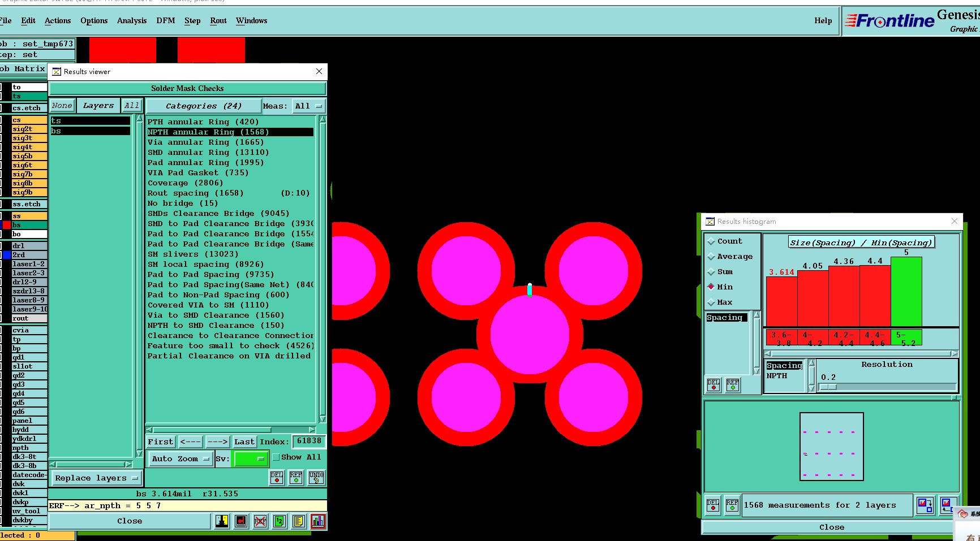
Task: Click the green numbered page icon
Action: click(x=280, y=521)
